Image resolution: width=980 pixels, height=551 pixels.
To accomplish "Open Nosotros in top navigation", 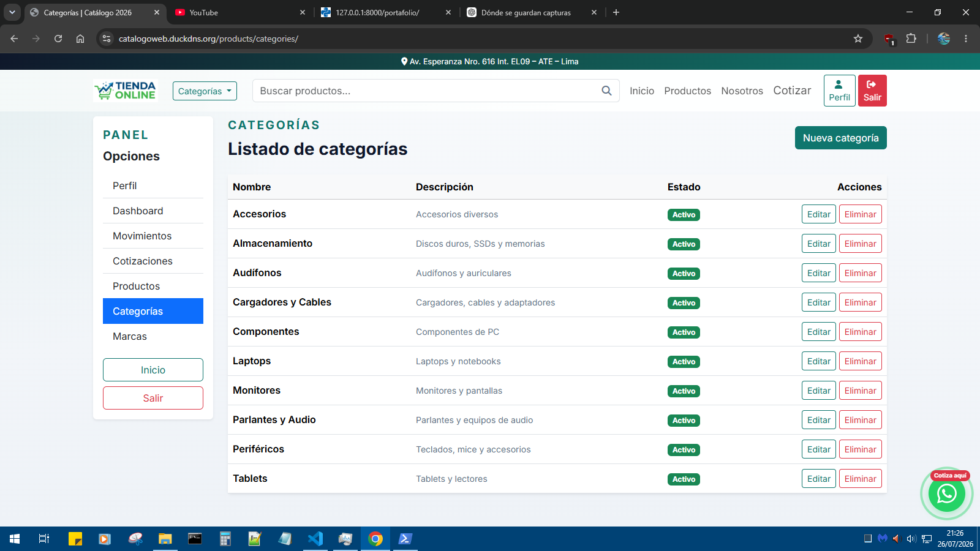I will click(742, 91).
